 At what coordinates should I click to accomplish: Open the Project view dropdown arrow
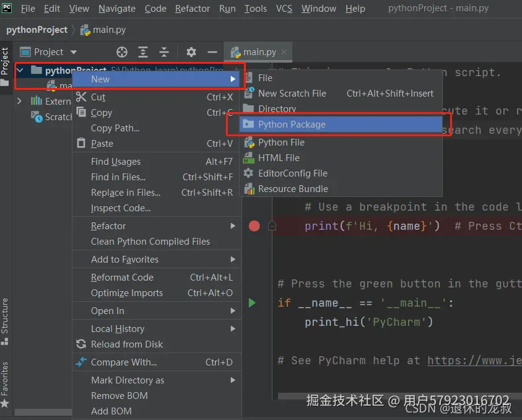[74, 52]
